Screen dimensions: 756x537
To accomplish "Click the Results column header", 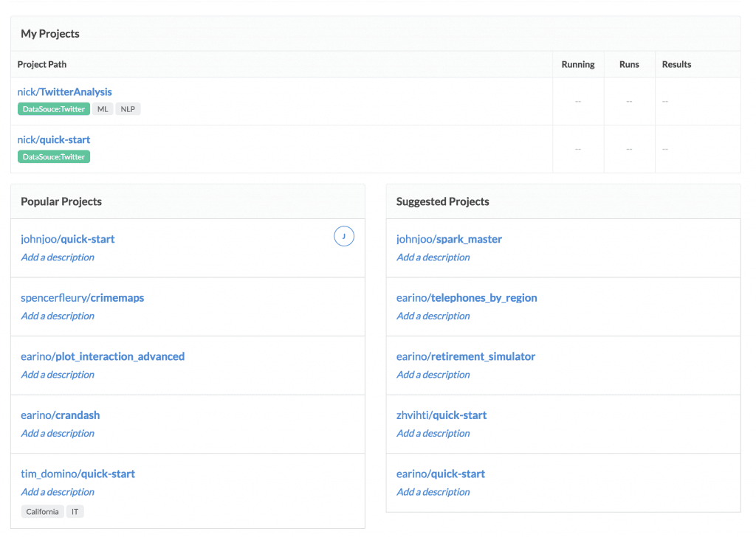I will (x=676, y=64).
